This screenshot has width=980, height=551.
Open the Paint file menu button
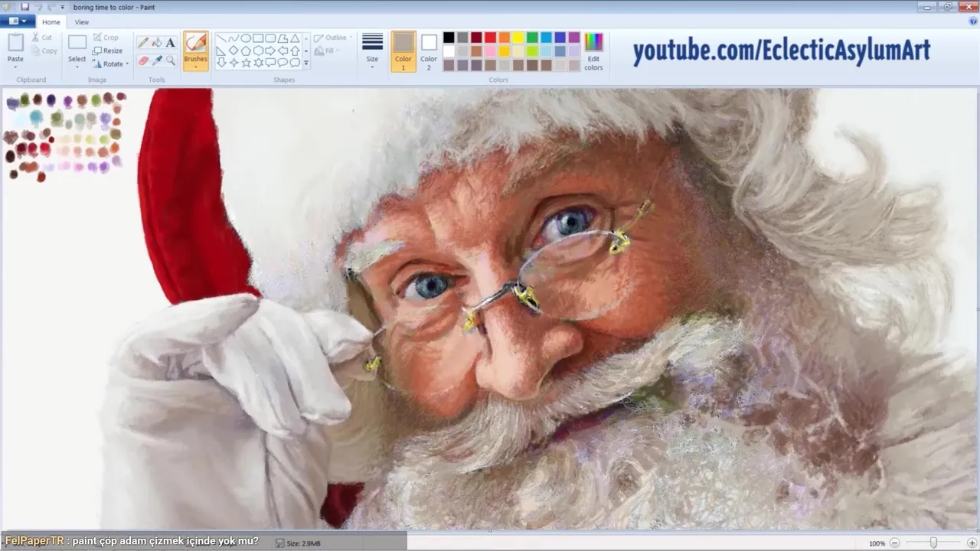point(17,21)
